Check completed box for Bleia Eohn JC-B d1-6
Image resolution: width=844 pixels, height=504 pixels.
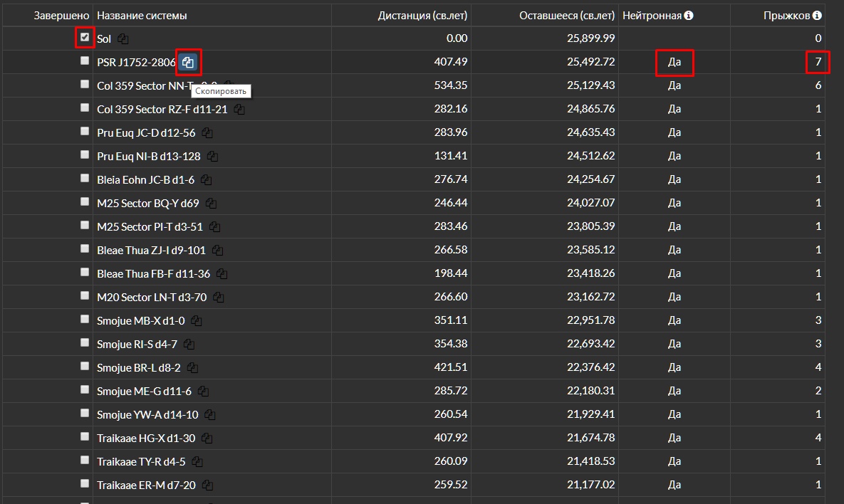(85, 178)
